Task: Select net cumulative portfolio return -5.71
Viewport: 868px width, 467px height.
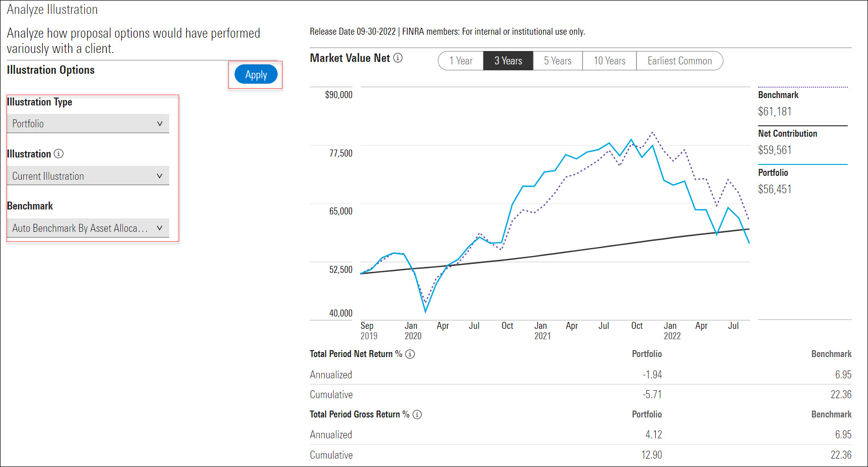Action: (x=652, y=395)
